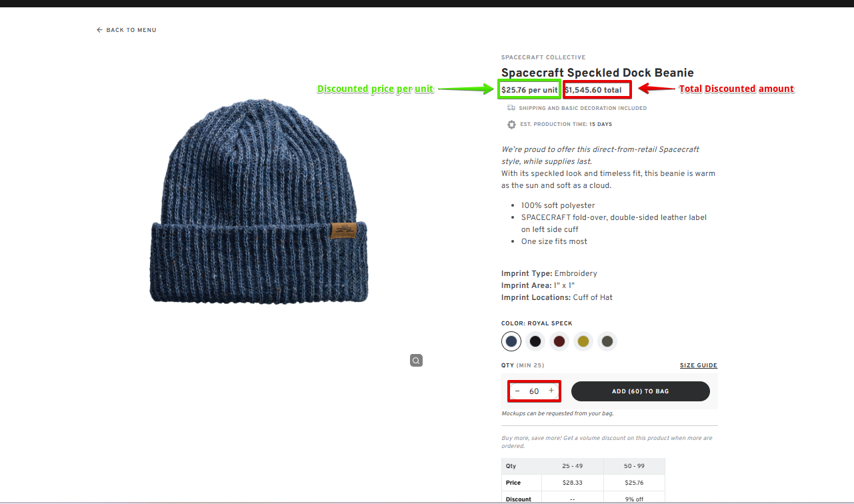Open the Size Guide link

(x=699, y=365)
